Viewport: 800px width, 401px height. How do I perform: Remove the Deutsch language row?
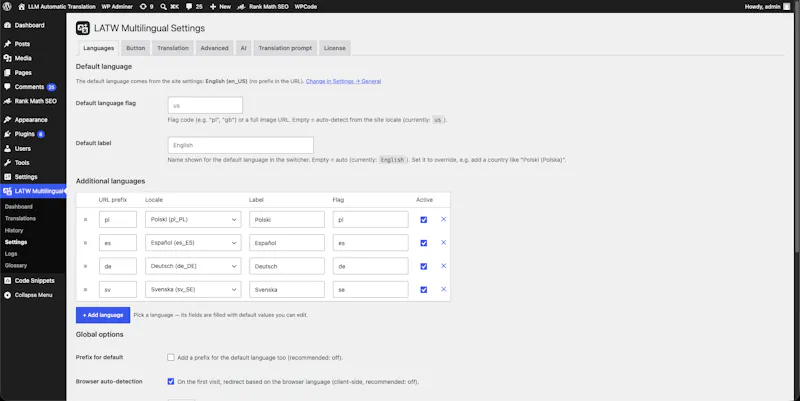(443, 266)
